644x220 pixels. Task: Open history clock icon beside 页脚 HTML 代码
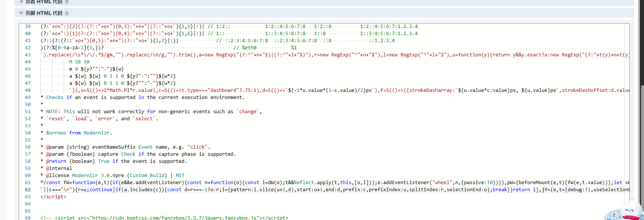(x=67, y=13)
